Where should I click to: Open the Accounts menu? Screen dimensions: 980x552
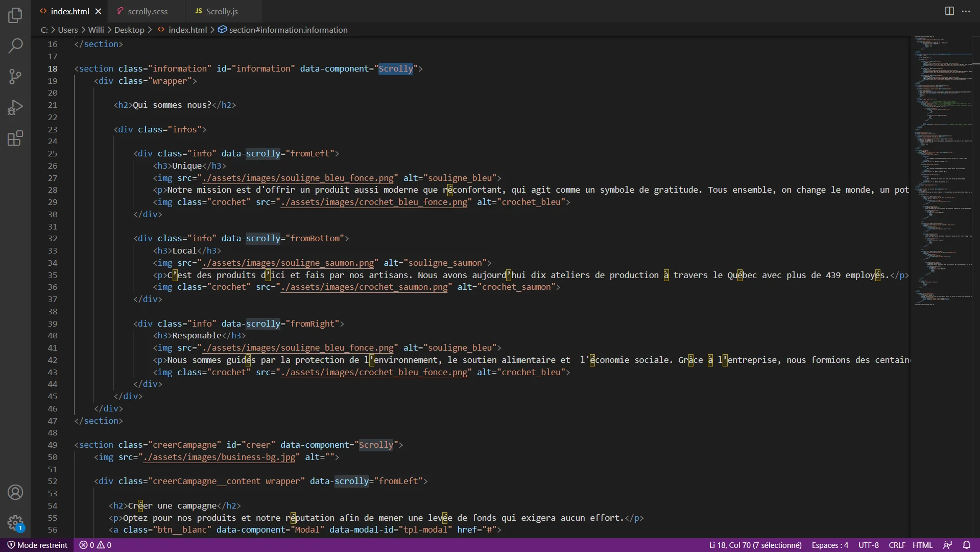(15, 492)
